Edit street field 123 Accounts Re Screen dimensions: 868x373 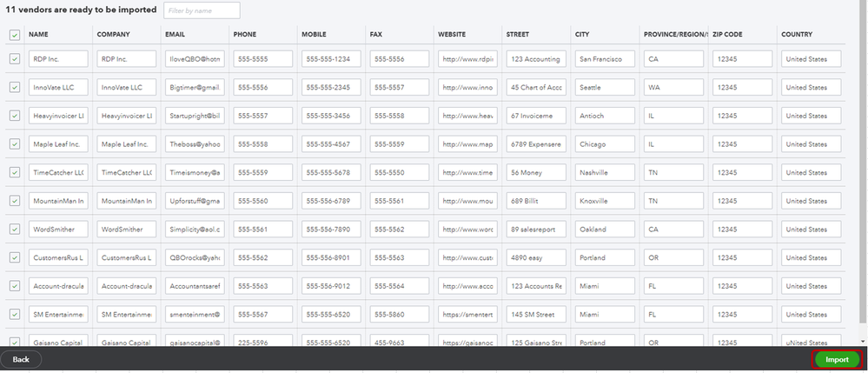point(536,286)
